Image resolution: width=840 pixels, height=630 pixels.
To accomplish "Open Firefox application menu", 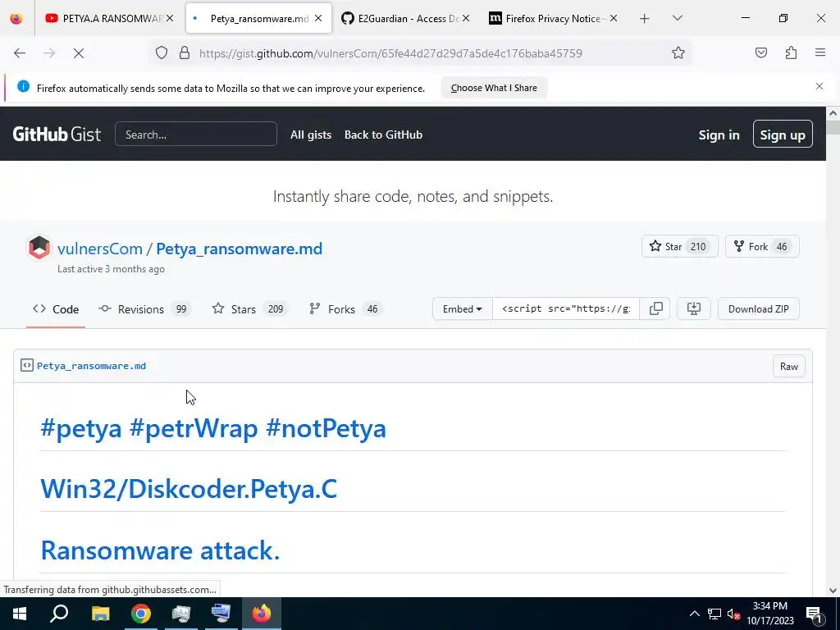I will (820, 52).
